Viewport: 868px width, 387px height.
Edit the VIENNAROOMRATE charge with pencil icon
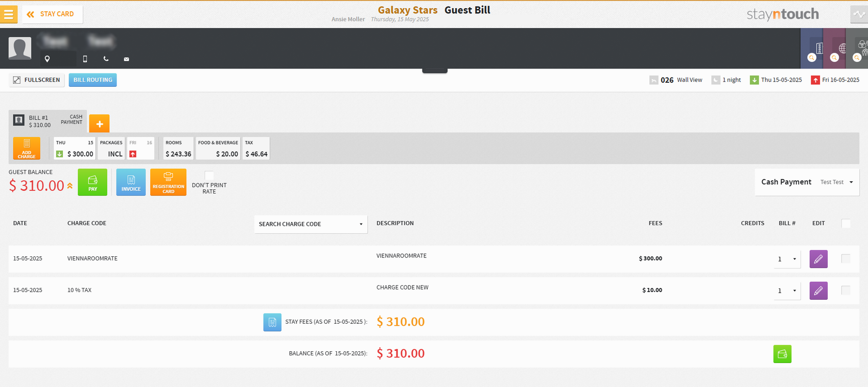[x=818, y=259]
